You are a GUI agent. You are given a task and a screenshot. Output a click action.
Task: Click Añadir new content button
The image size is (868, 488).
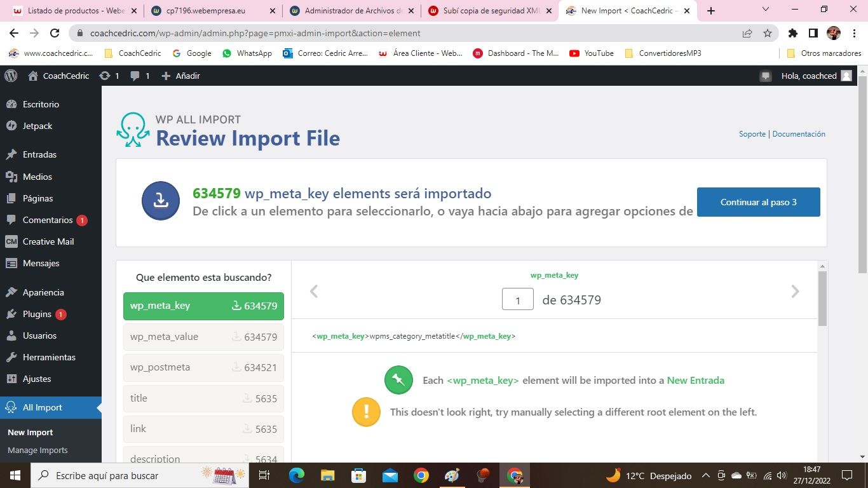click(180, 76)
